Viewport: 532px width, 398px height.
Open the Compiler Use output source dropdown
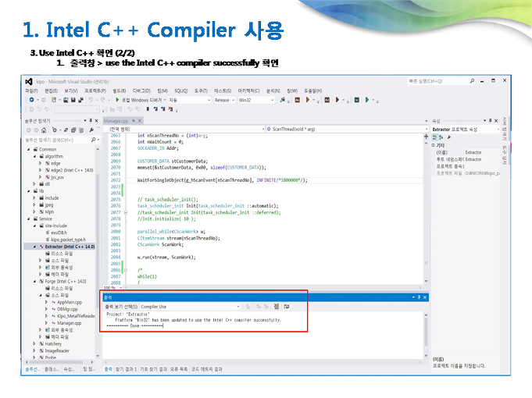tap(190, 307)
